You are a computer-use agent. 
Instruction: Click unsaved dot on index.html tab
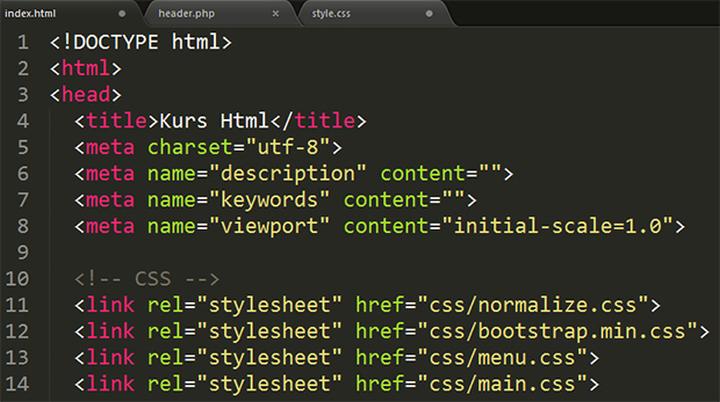click(122, 14)
